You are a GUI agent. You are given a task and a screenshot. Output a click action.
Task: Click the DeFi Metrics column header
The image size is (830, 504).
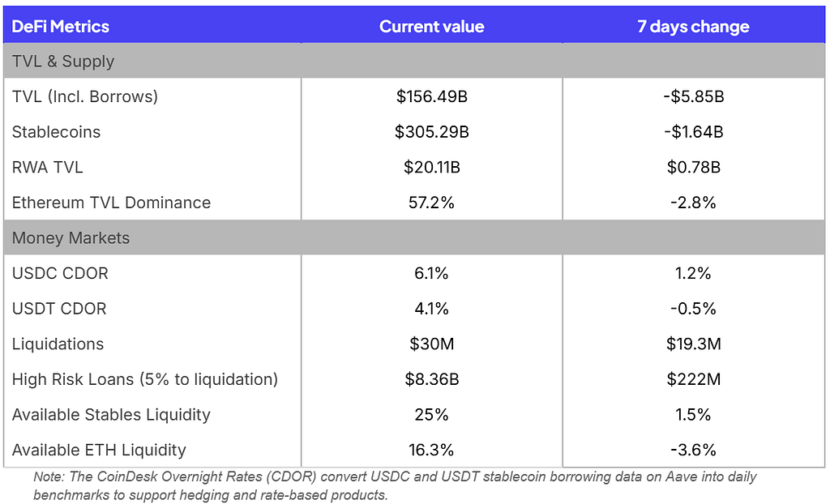coord(60,27)
